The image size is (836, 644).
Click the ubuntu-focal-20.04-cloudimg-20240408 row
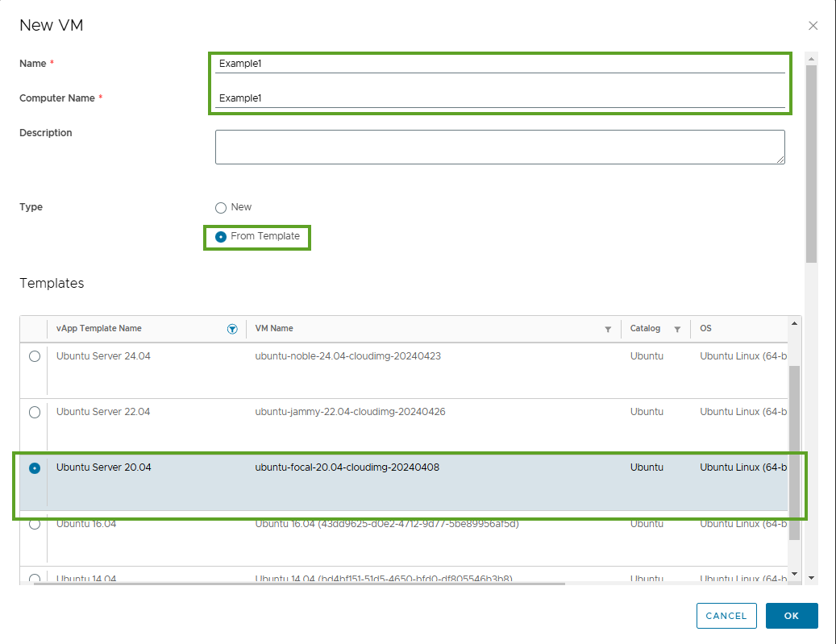pyautogui.click(x=347, y=467)
